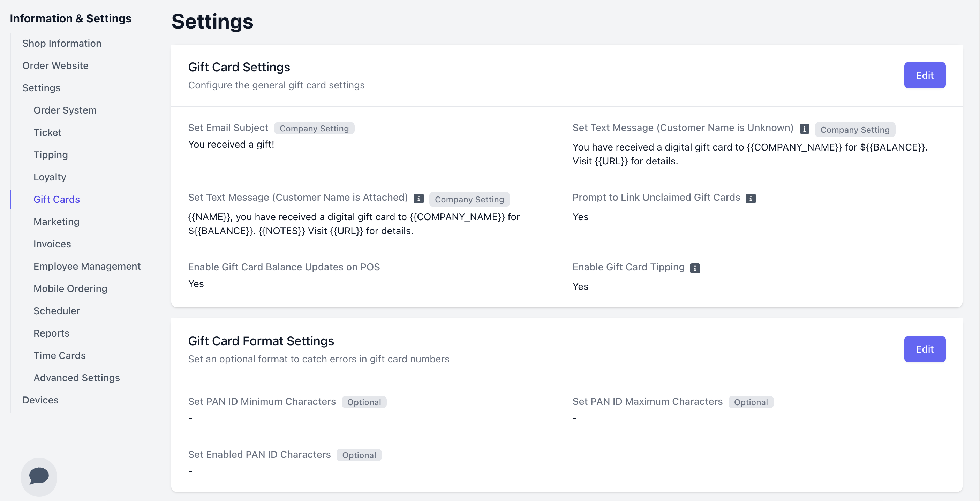Click Company Setting badge next to Set Email Subject
The image size is (980, 501).
tap(314, 129)
